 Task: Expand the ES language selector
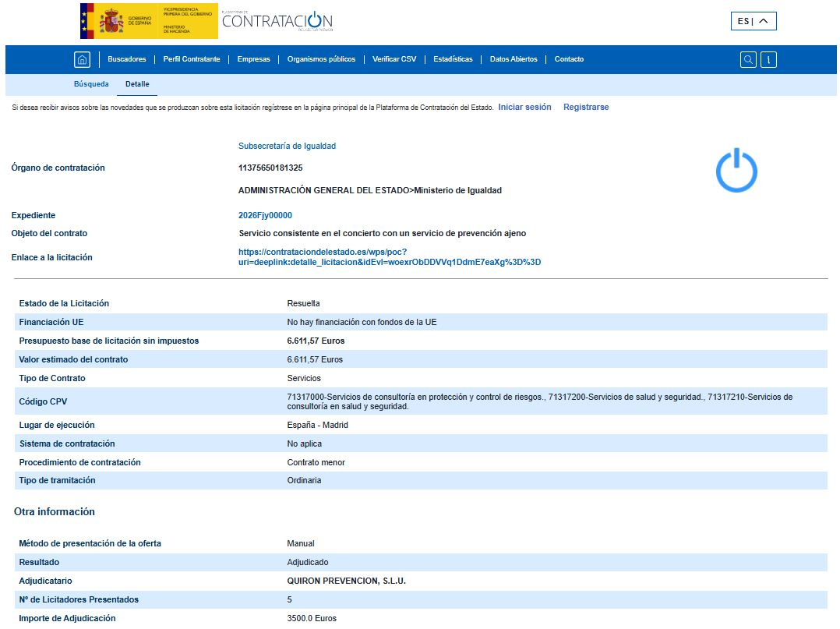click(x=753, y=21)
